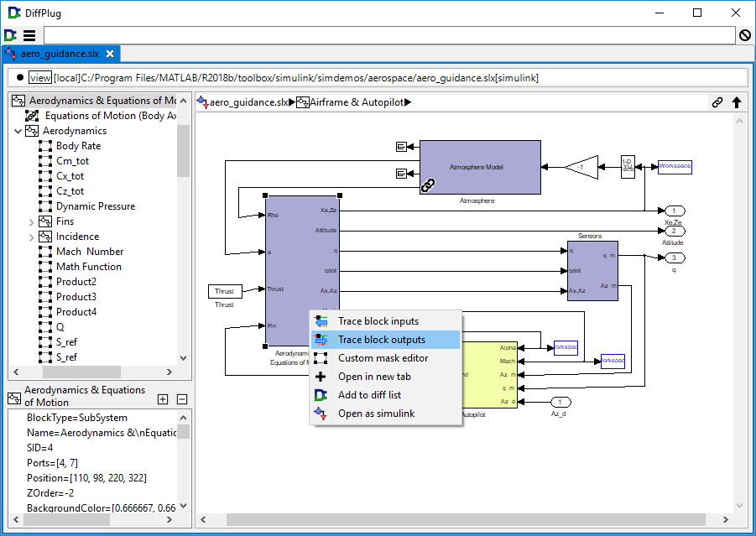This screenshot has width=756, height=536.
Task: Click the Xe,Ze outport 1 icon
Action: click(x=675, y=211)
